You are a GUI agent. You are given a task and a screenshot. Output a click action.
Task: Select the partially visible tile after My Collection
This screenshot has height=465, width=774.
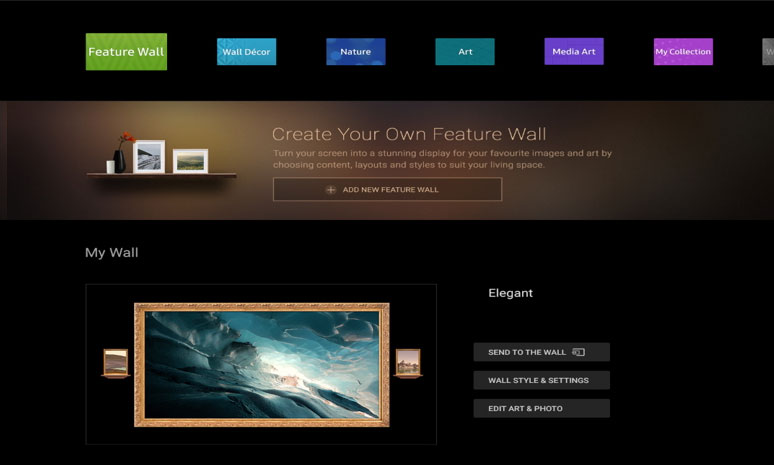768,52
